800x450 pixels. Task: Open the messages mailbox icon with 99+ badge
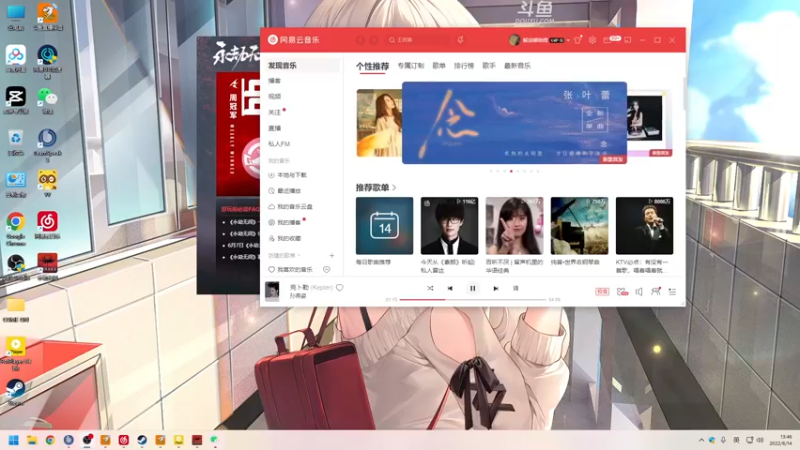(608, 40)
